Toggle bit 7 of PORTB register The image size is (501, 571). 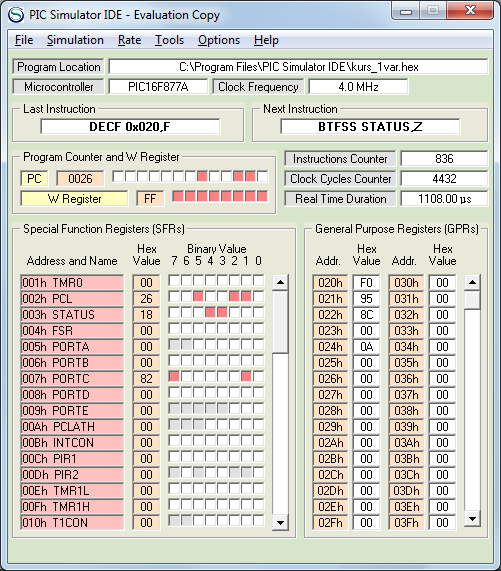(x=174, y=360)
